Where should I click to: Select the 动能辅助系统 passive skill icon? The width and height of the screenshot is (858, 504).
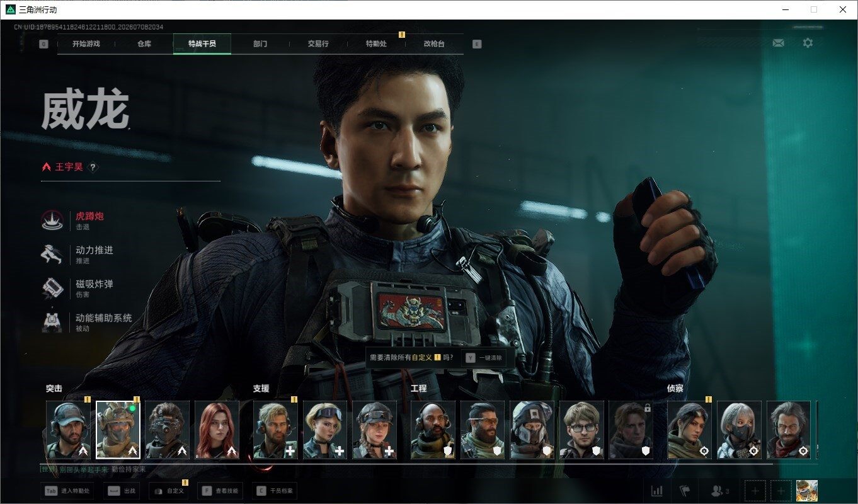(52, 323)
